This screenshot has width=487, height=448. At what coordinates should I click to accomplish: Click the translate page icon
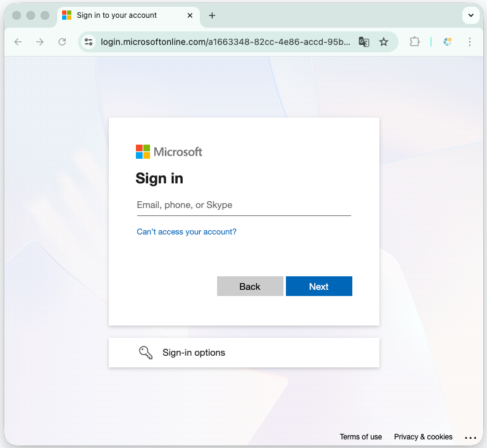point(364,42)
